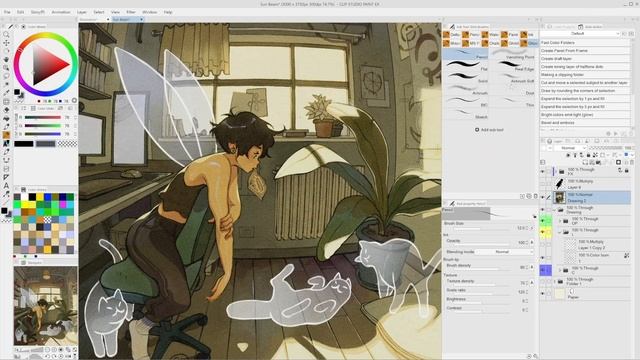Image resolution: width=640 pixels, height=360 pixels.
Task: Click the highlighted orange brush tool icon
Action: (x=6, y=135)
